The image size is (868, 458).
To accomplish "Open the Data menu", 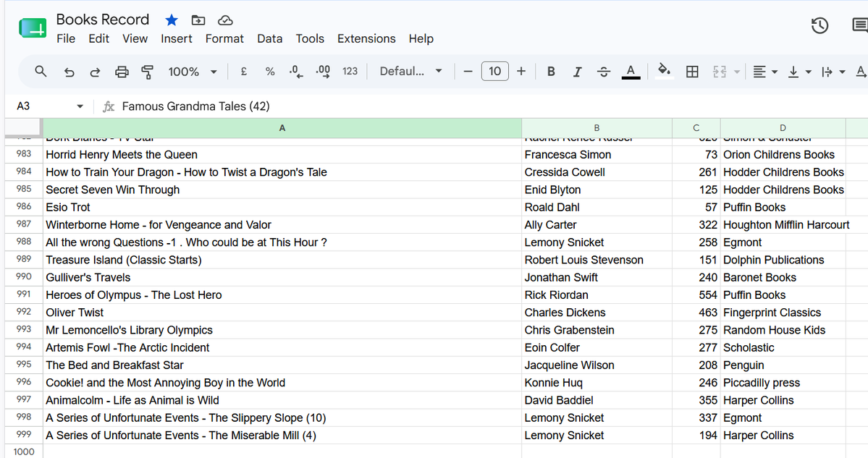I will (269, 39).
